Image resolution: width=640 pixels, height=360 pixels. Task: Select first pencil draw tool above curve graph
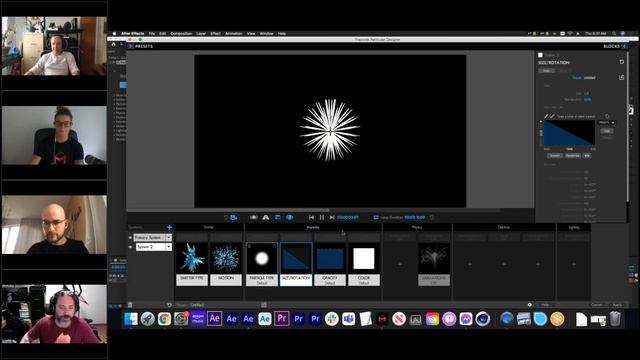pyautogui.click(x=547, y=116)
